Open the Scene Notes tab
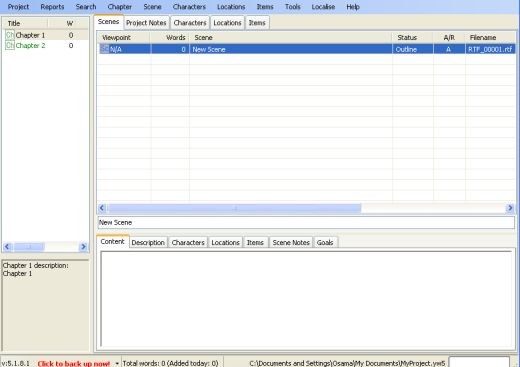Image resolution: width=520 pixels, height=367 pixels. (x=291, y=243)
